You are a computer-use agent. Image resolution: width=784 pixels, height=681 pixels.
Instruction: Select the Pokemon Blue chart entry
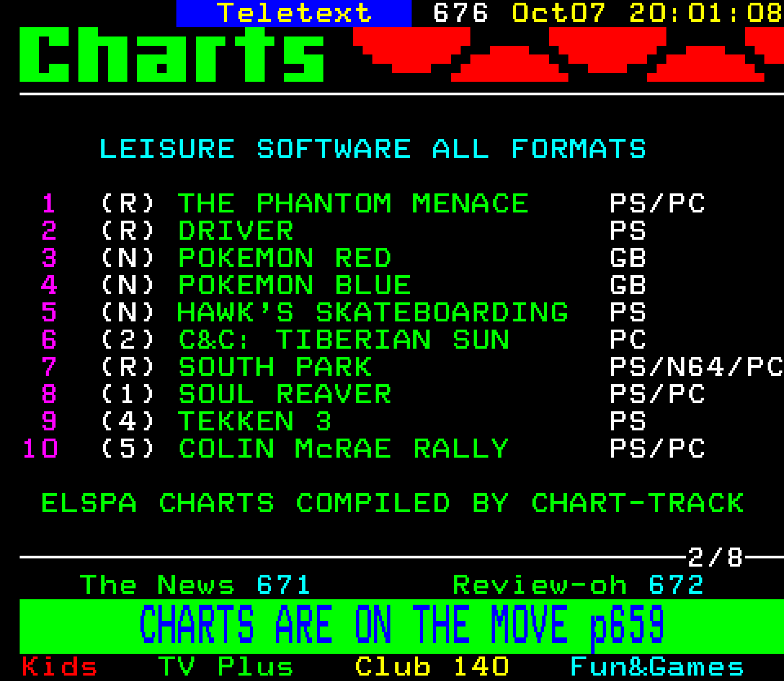pos(294,285)
